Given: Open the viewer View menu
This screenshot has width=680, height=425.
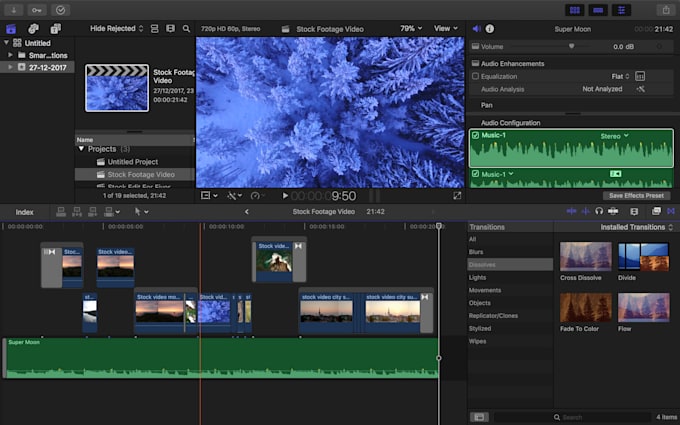Looking at the screenshot, I should tap(446, 29).
